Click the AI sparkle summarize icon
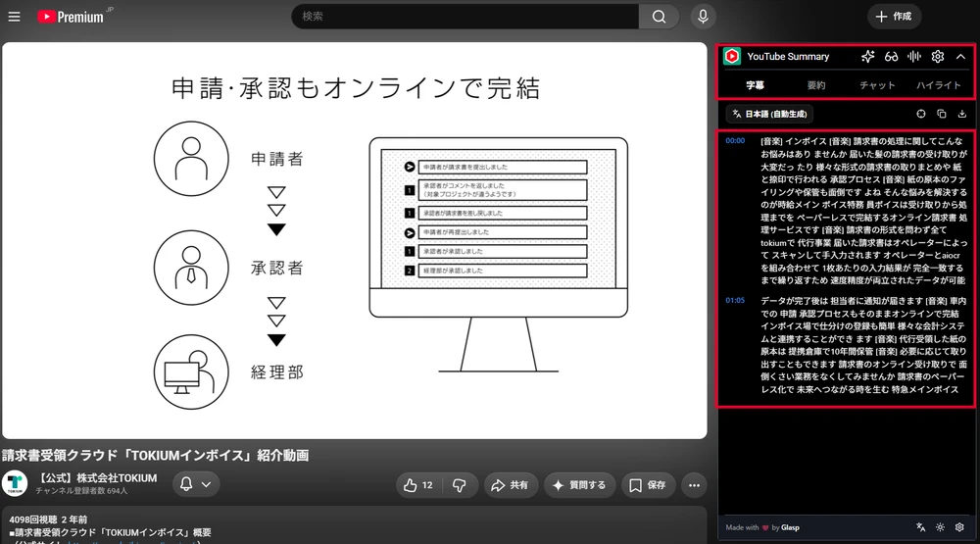Image resolution: width=980 pixels, height=544 pixels. pyautogui.click(x=867, y=56)
